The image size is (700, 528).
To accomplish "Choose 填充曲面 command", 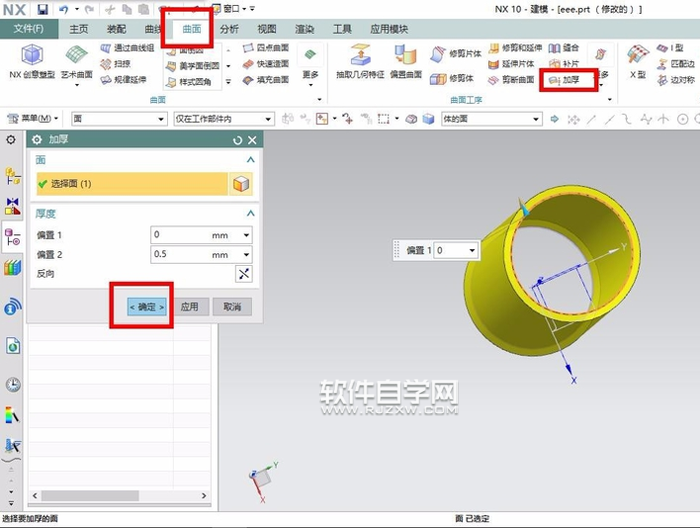I will click(x=266, y=80).
